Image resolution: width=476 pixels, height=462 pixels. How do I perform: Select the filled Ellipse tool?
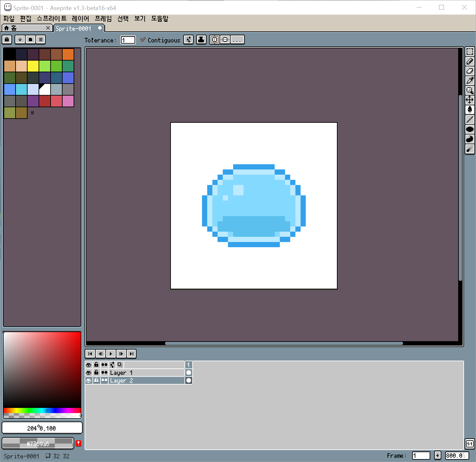pyautogui.click(x=470, y=129)
